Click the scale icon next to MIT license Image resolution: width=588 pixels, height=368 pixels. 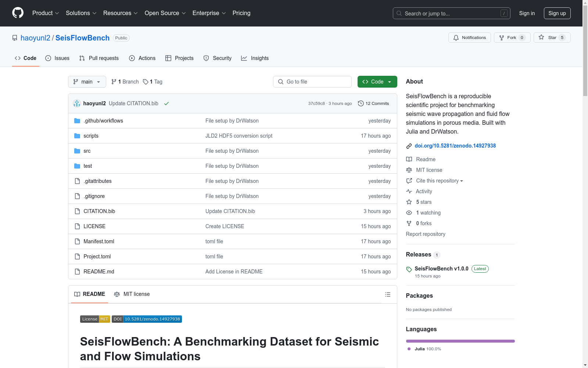(409, 170)
